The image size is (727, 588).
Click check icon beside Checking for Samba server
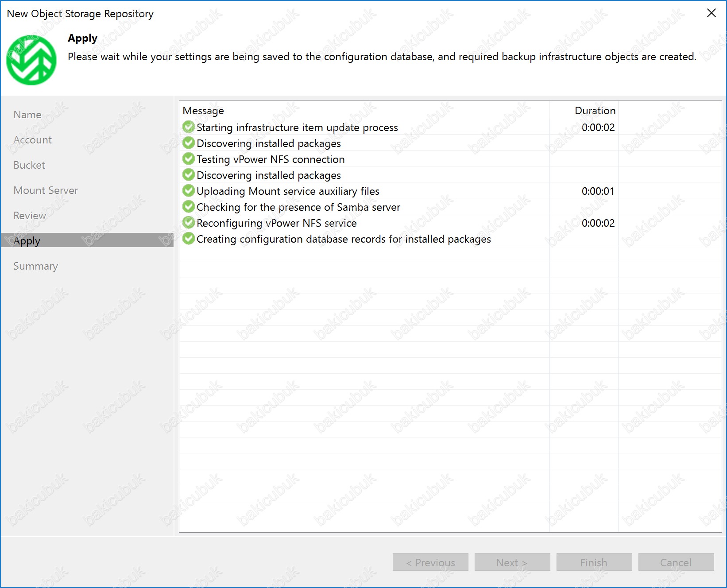click(x=189, y=207)
